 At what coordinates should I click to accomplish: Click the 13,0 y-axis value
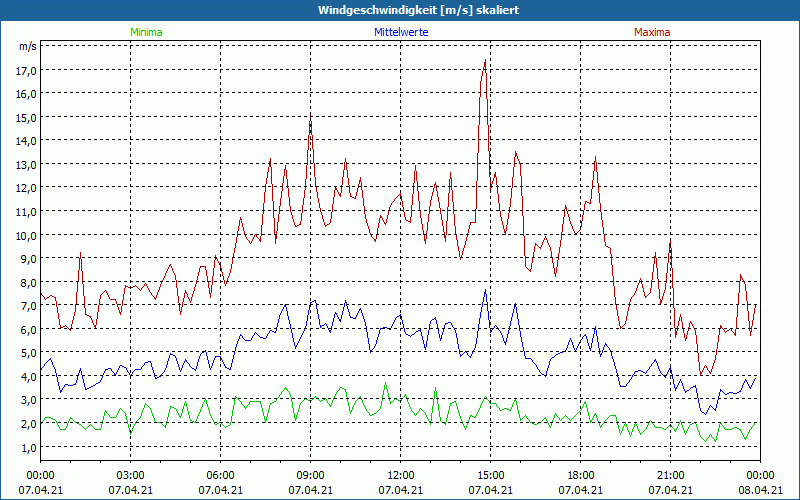(x=26, y=165)
